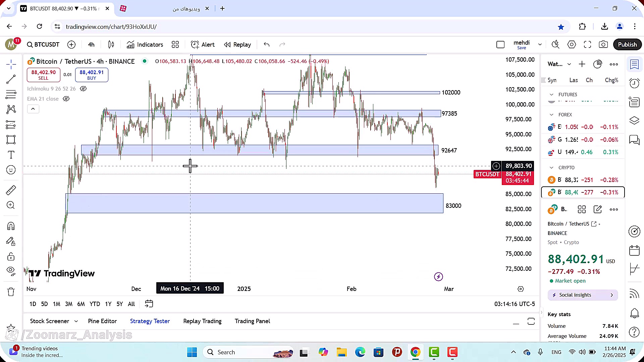Toggle stay in drawing mode
The image size is (644, 362).
[x=11, y=242]
